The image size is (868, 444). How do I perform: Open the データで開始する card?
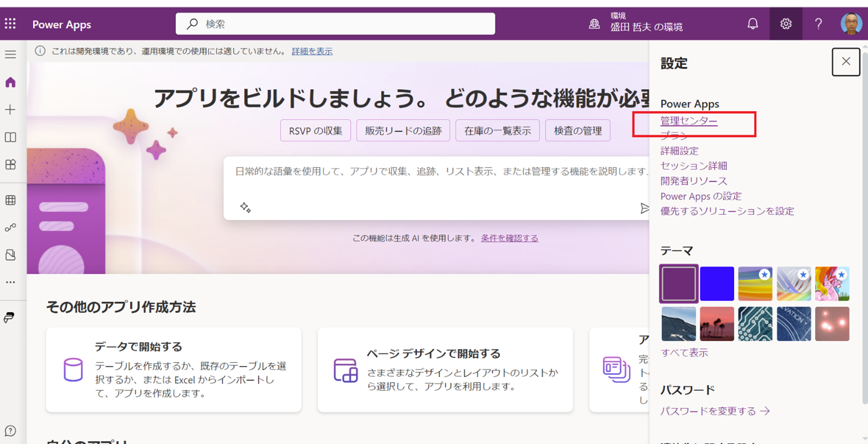click(173, 370)
